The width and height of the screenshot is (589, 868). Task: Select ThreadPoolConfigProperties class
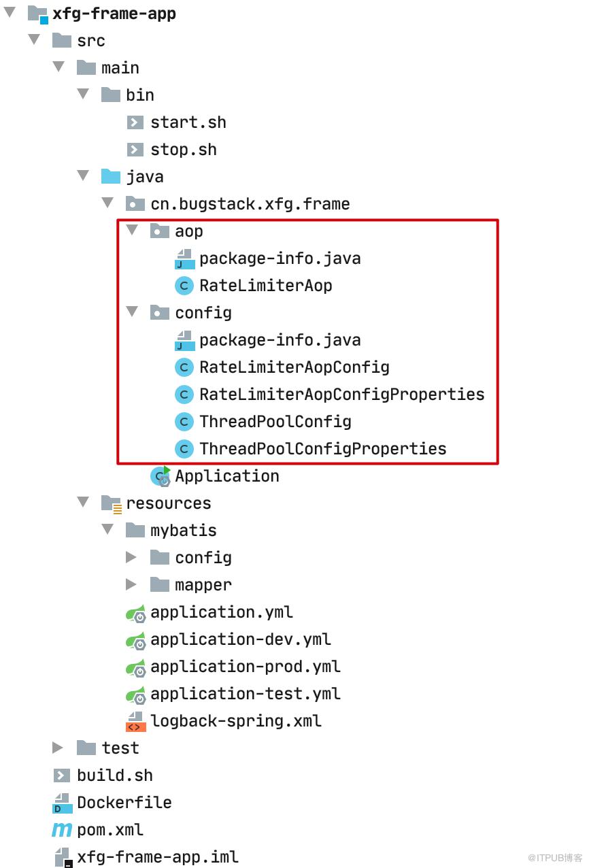point(323,449)
